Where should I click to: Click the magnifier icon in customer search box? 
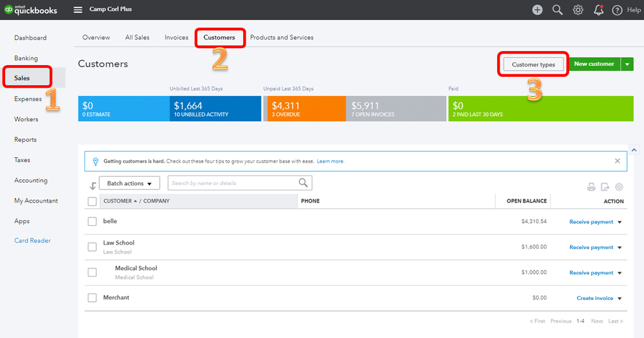click(303, 183)
